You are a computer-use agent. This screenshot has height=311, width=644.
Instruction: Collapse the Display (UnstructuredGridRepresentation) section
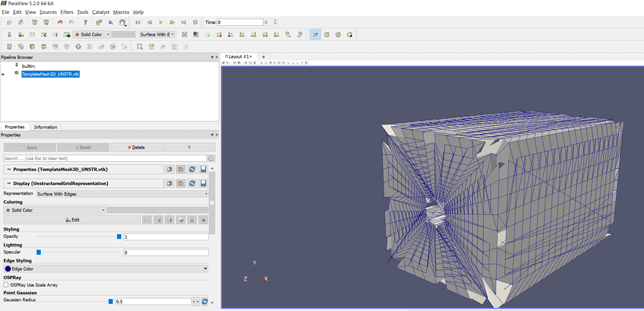pos(9,183)
